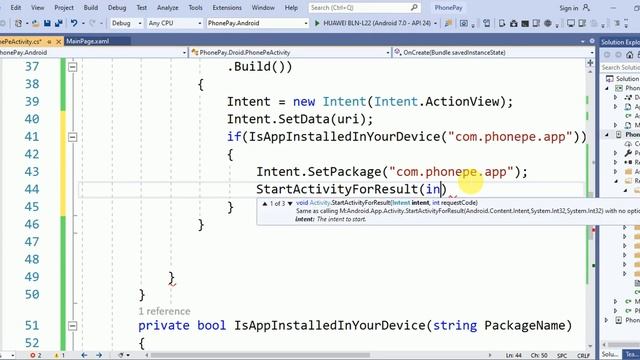The height and width of the screenshot is (360, 640).
Task: Click the Solution Explorer bottom tab
Action: click(610, 354)
